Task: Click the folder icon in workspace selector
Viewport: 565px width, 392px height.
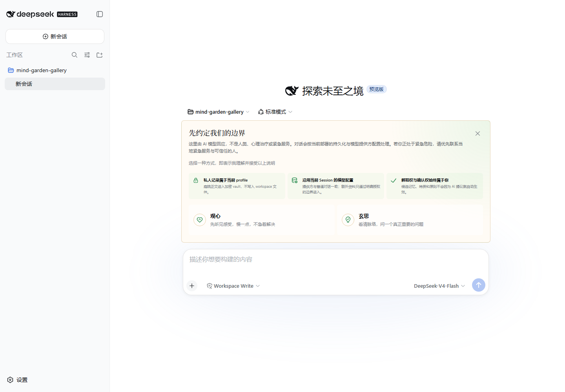Action: coord(191,112)
